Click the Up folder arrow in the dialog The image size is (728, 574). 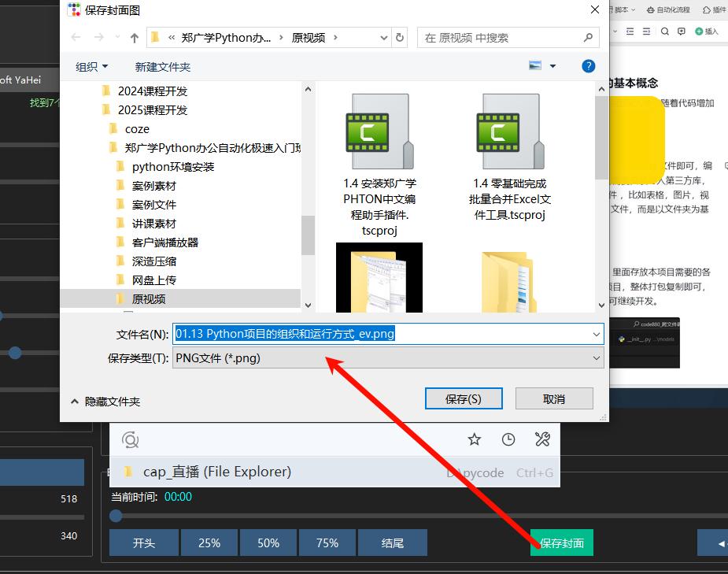click(135, 38)
